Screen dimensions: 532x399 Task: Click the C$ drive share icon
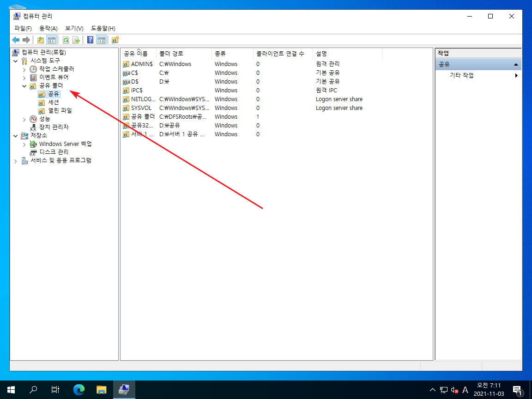click(126, 73)
